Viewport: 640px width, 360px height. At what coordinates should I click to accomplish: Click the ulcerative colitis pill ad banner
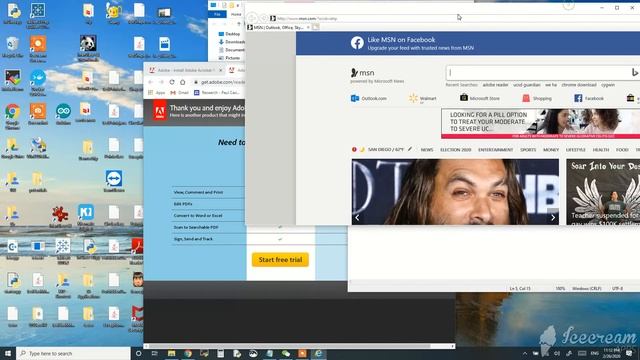coord(540,123)
